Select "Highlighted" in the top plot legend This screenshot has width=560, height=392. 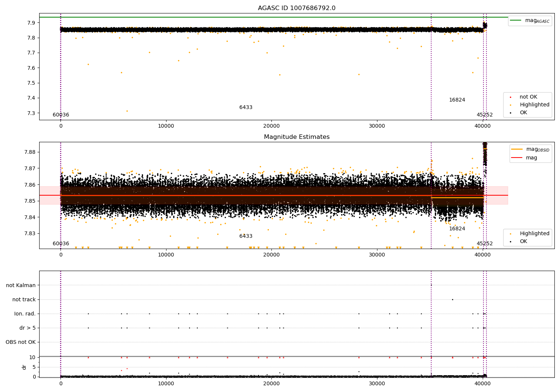(x=535, y=105)
